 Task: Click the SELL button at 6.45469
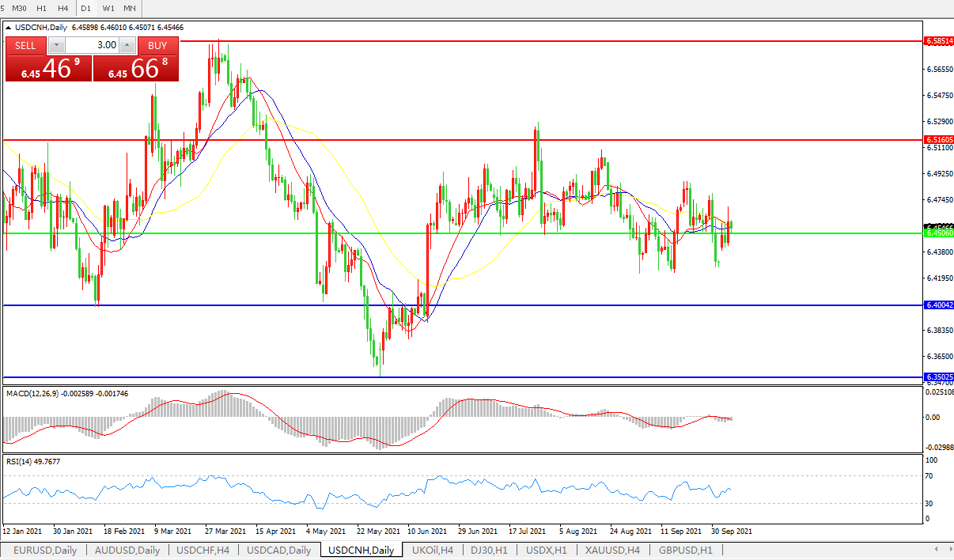[25, 45]
